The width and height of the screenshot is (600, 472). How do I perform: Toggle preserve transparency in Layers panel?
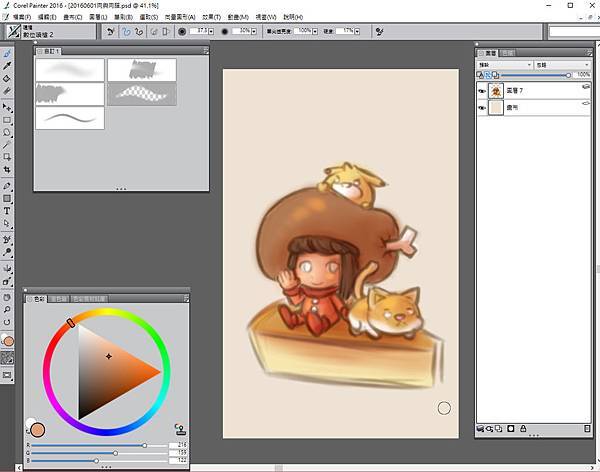point(480,75)
